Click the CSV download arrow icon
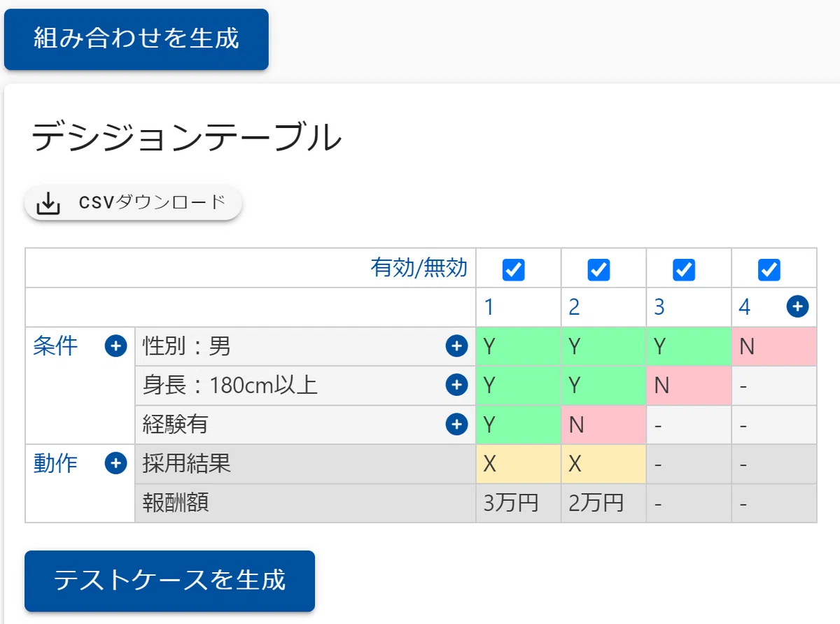 pos(48,204)
